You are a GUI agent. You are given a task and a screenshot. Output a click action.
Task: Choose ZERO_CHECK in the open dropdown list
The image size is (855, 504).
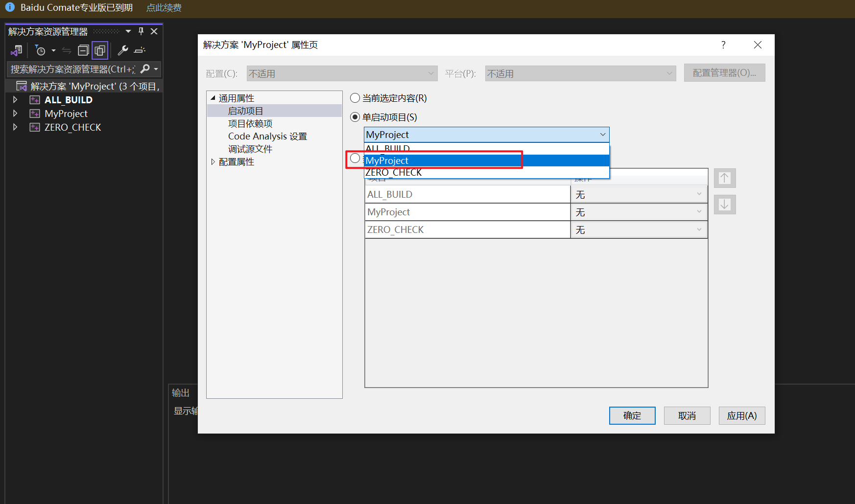[x=487, y=172]
